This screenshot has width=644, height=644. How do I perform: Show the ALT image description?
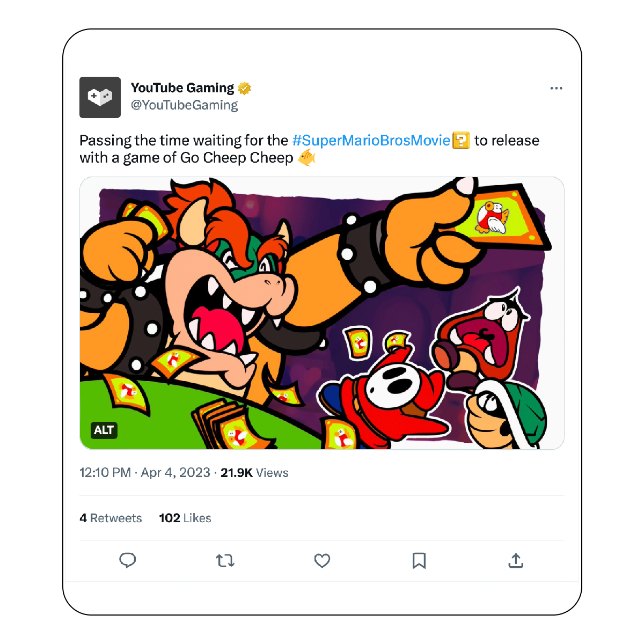(104, 430)
